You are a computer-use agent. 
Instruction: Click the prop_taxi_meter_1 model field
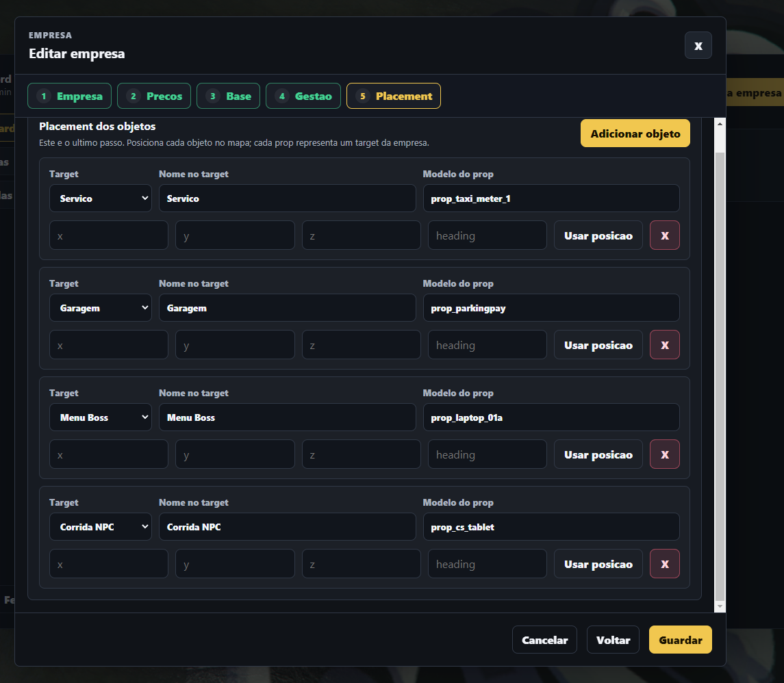(x=551, y=198)
